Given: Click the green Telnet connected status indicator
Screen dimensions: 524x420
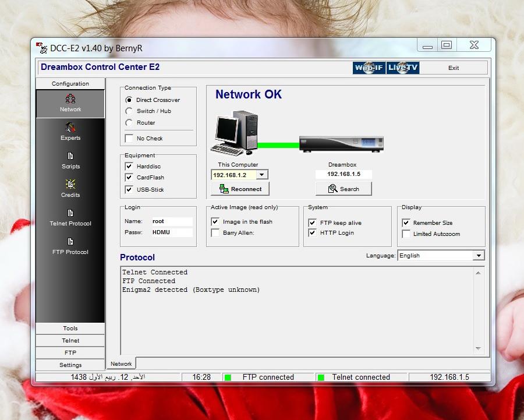Looking at the screenshot, I should tap(321, 377).
